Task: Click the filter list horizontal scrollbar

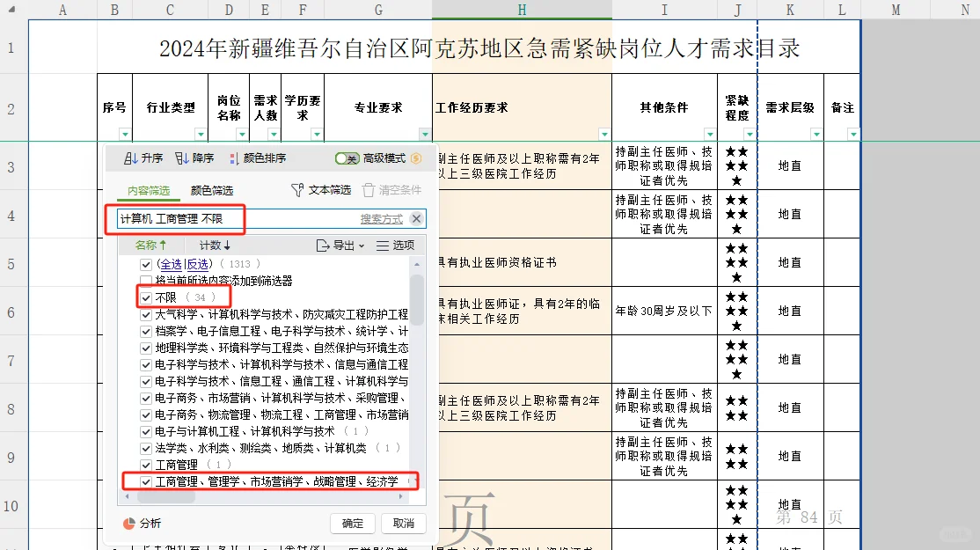Action: 166,497
